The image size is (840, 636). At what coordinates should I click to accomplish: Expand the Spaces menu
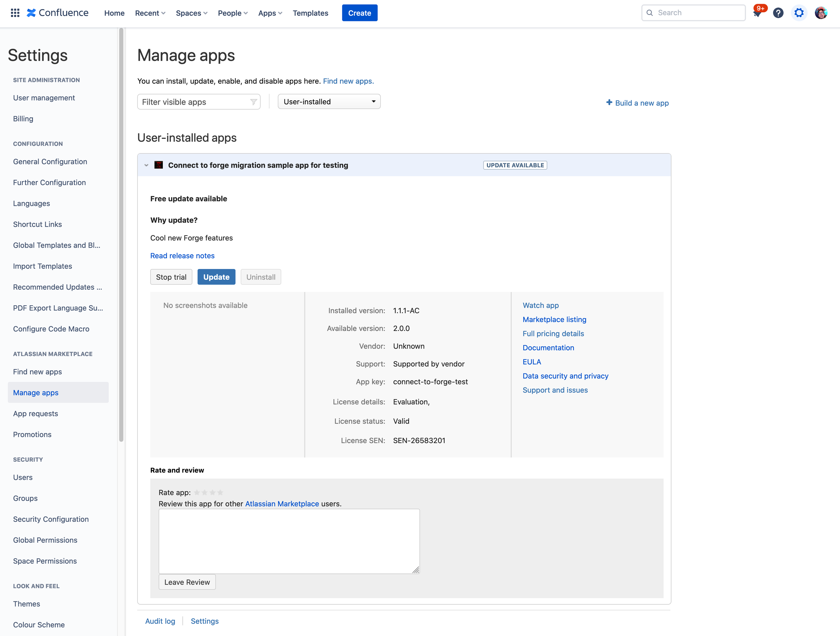coord(191,13)
